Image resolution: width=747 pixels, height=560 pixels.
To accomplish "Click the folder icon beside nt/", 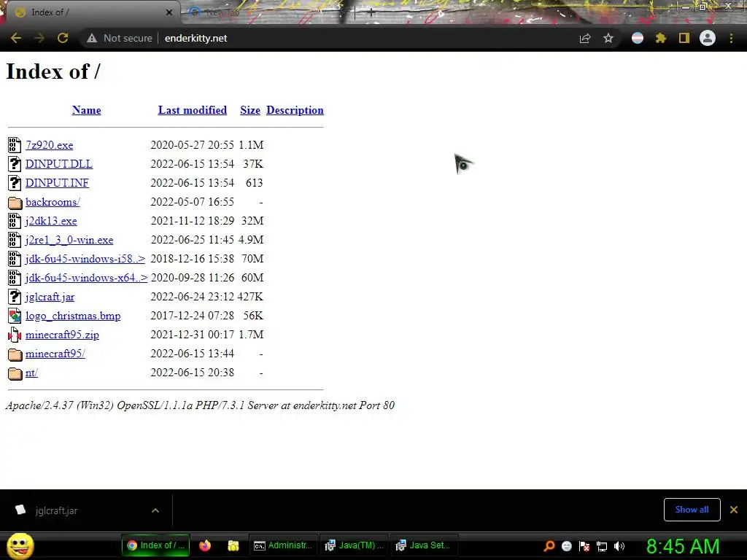I will 15,373.
